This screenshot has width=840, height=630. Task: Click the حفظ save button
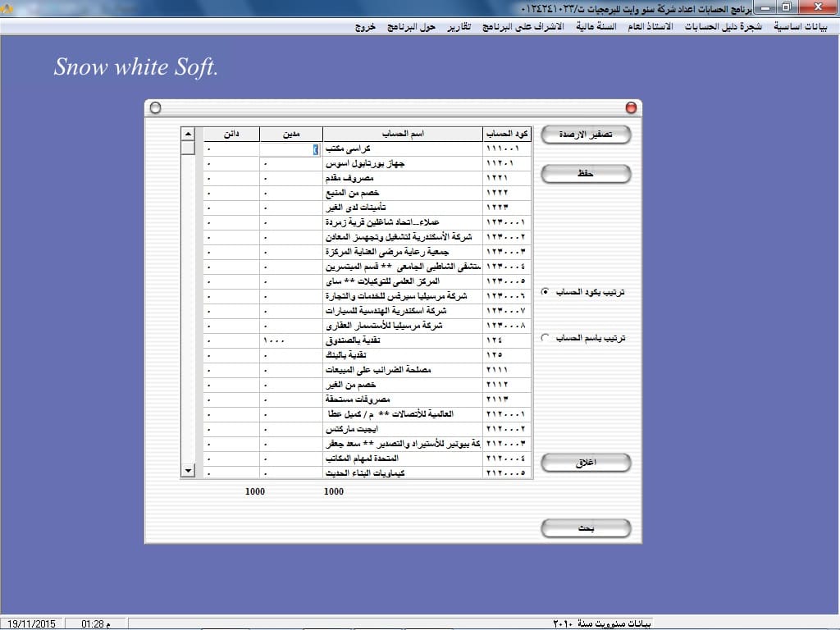coord(586,174)
